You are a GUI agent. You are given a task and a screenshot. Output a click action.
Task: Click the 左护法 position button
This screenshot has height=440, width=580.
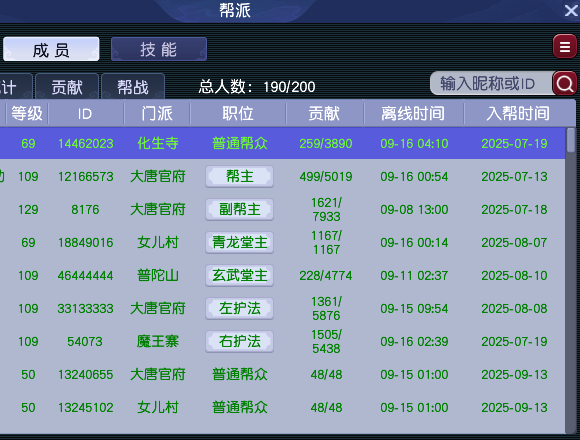pyautogui.click(x=239, y=308)
